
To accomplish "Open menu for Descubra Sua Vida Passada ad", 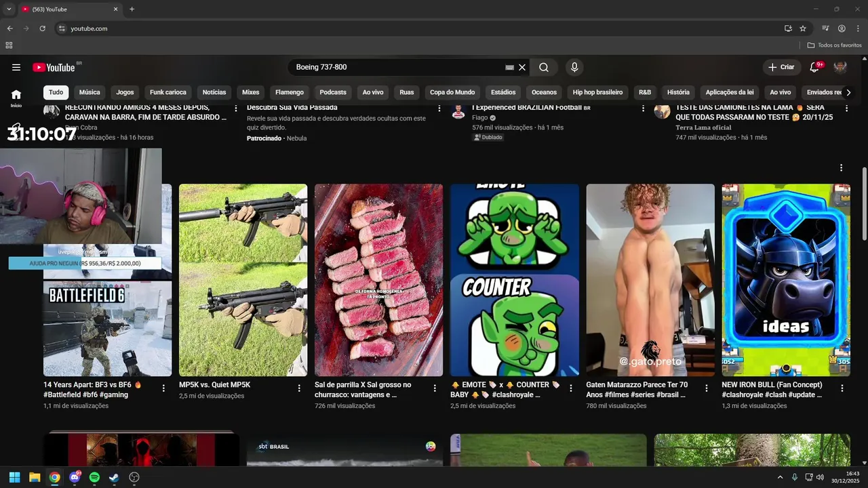I will (439, 108).
